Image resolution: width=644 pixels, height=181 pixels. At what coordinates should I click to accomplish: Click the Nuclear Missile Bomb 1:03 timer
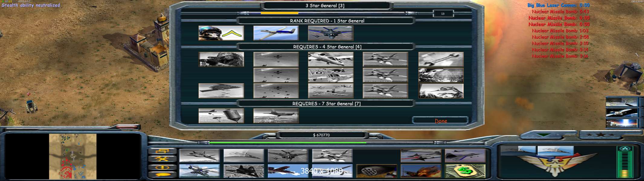point(560,31)
